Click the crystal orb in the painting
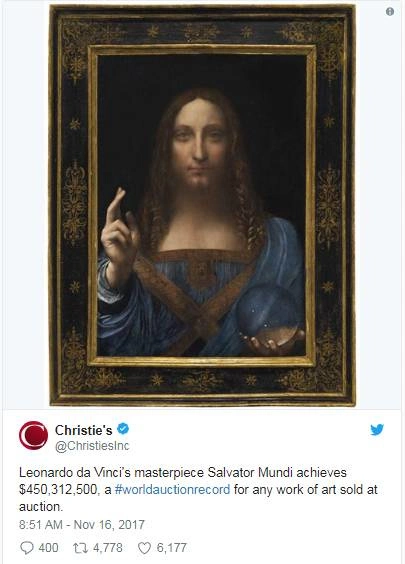405x564 pixels. 269,312
